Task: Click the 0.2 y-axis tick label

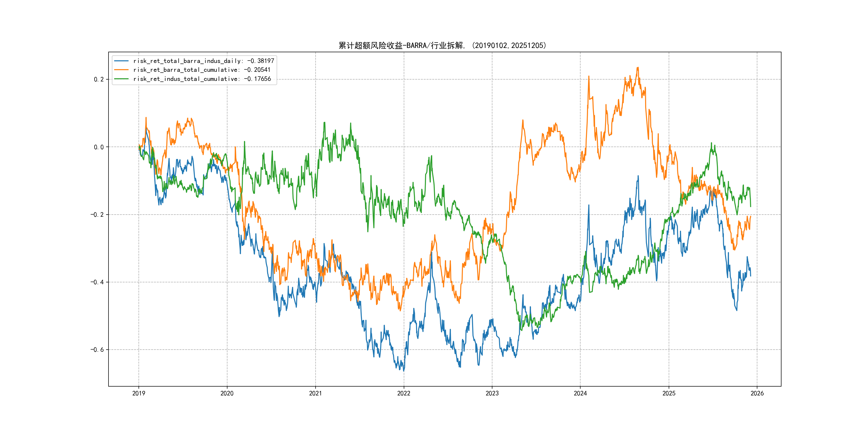Action: pos(99,80)
